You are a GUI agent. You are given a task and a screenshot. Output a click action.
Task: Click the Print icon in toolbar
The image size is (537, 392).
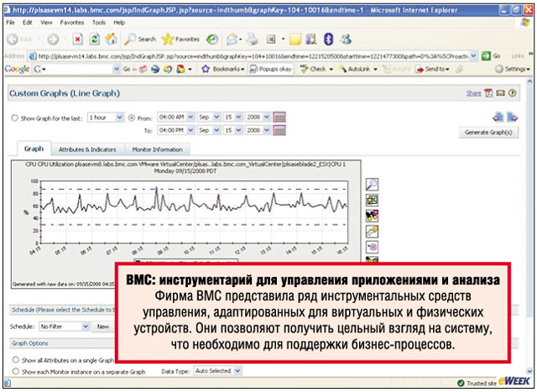pyautogui.click(x=253, y=39)
